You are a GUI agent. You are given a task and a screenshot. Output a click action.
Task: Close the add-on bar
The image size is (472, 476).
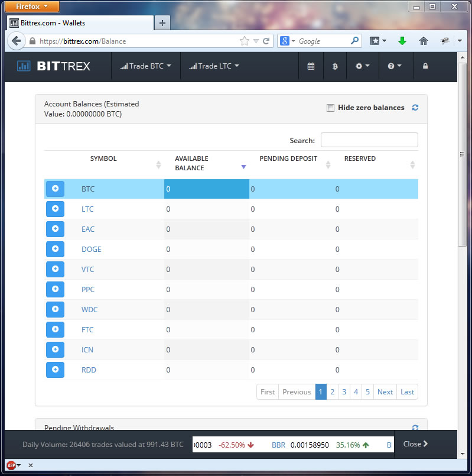[x=31, y=465]
